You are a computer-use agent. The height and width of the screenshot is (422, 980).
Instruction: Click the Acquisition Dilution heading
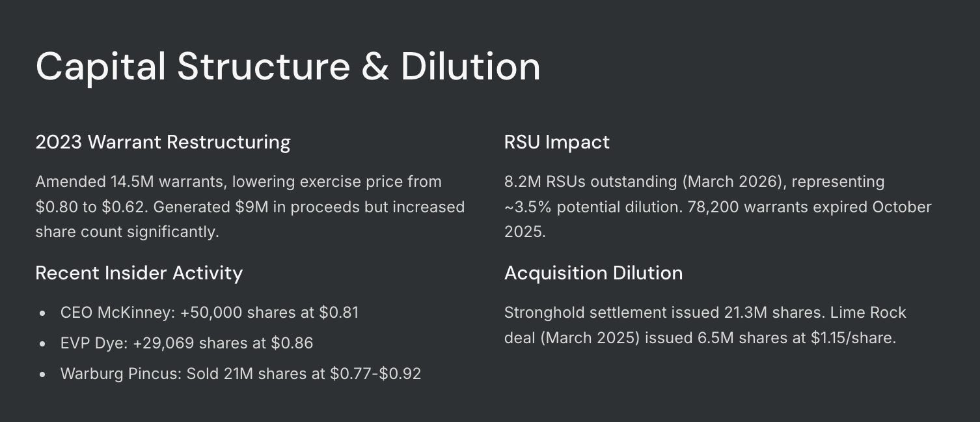pos(593,273)
